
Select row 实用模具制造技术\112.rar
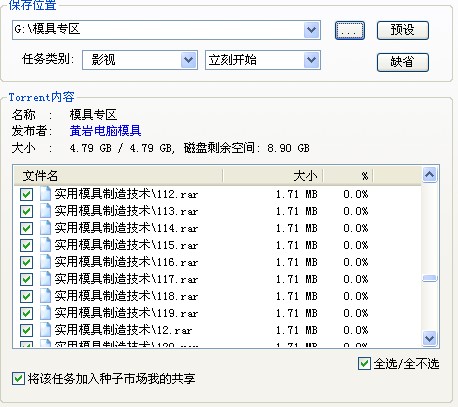pos(218,194)
